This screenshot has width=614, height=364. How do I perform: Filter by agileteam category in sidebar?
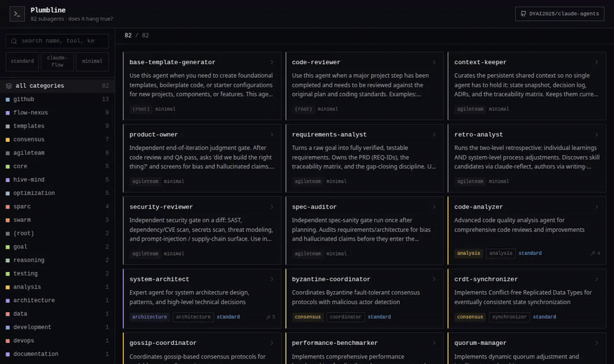(x=57, y=153)
